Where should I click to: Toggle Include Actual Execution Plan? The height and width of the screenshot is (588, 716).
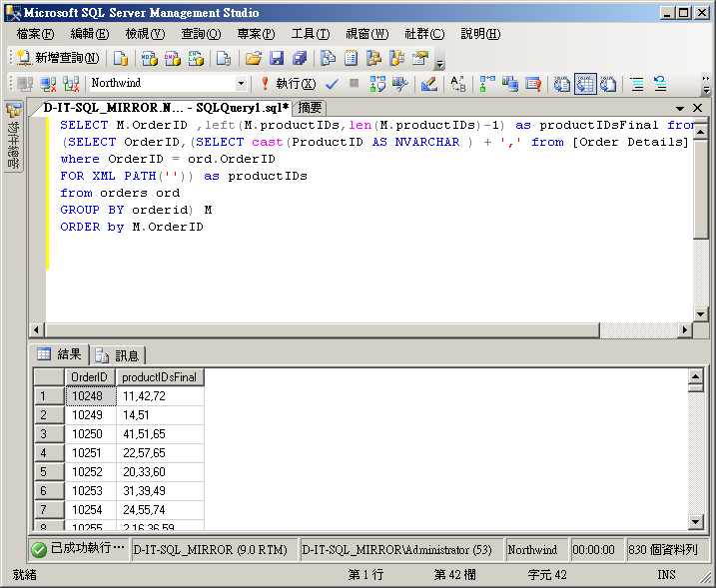tap(486, 84)
